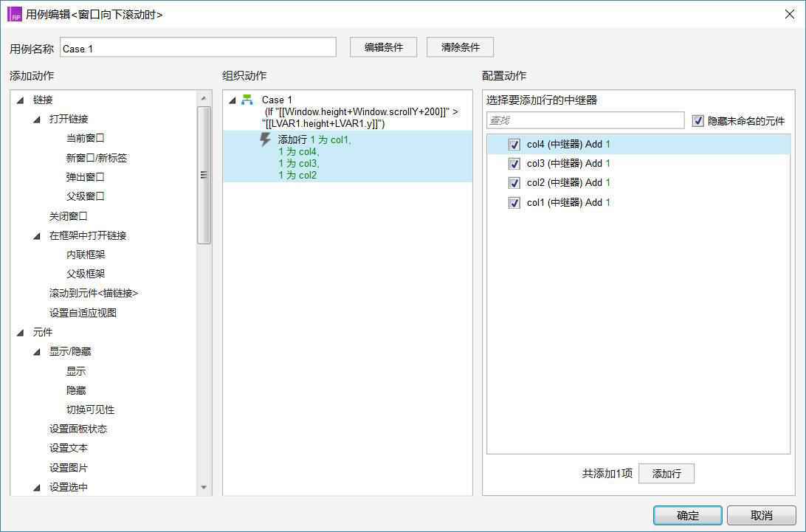Select the 添加行 1 为 col1 action
This screenshot has width=806, height=532.
(348, 156)
